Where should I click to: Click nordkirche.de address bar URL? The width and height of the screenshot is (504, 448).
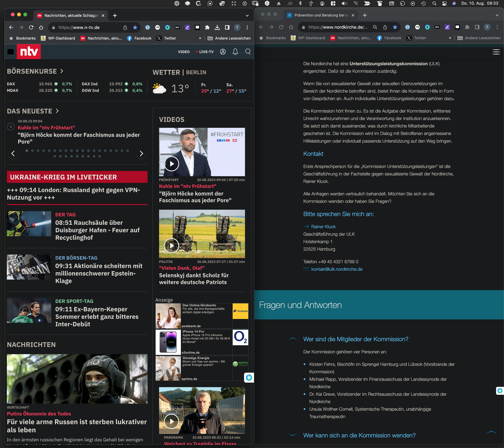click(x=338, y=27)
